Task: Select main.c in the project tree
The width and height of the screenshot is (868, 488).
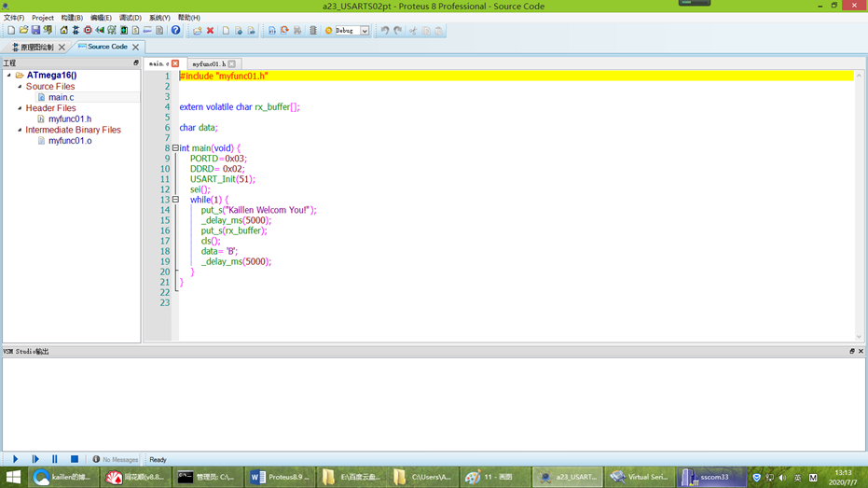Action: pos(61,97)
